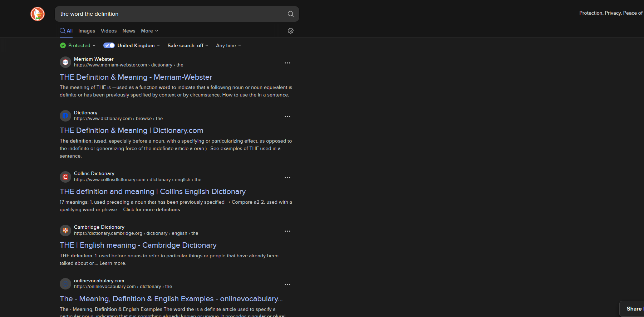Screen dimensions: 644x317
Task: Open THE Definition & Meaning Dictionary.com link
Action: 132,130
